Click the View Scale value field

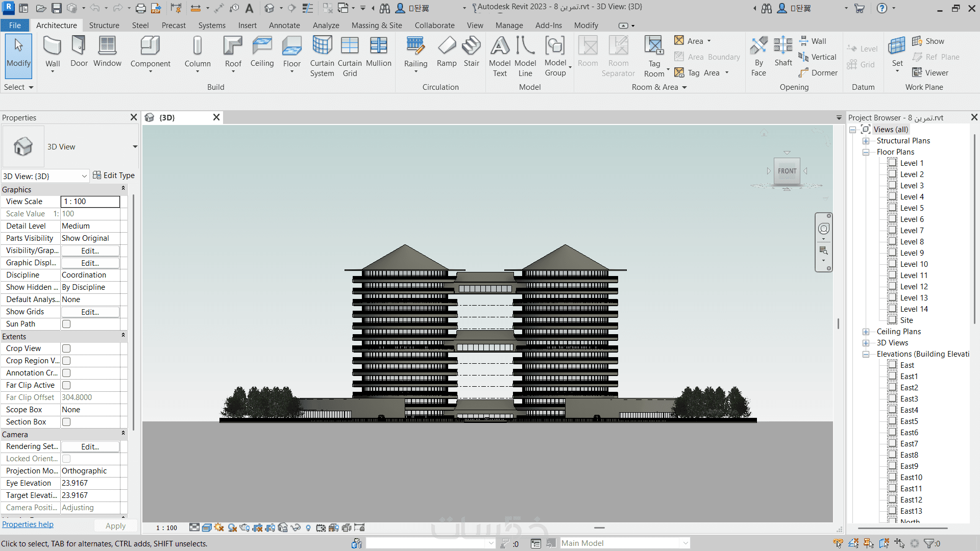90,202
